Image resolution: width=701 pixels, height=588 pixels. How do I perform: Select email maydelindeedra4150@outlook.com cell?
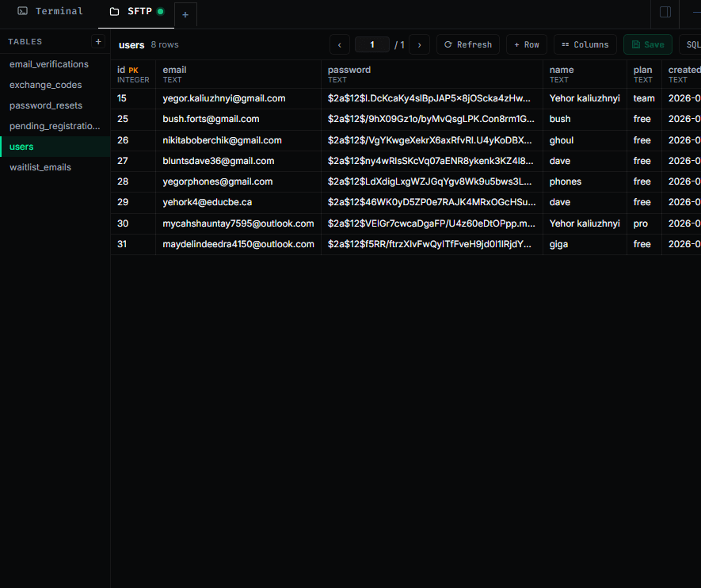(x=238, y=244)
